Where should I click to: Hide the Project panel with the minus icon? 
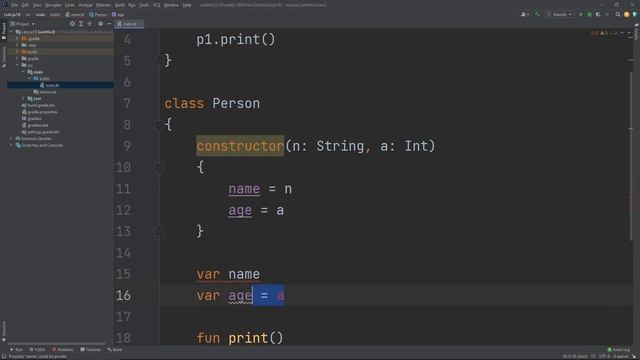click(109, 24)
